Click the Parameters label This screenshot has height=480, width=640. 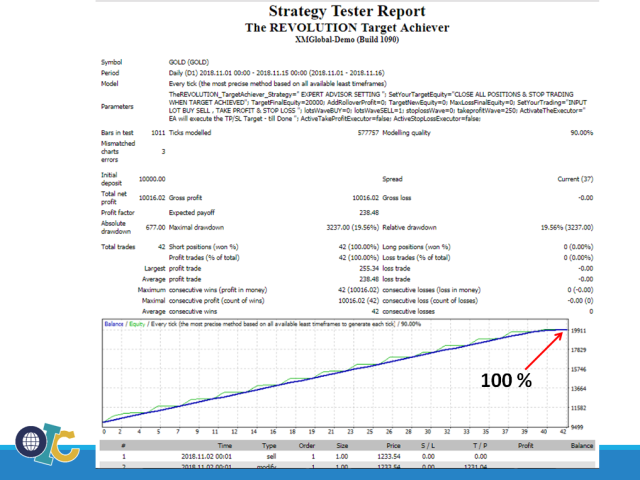(117, 107)
